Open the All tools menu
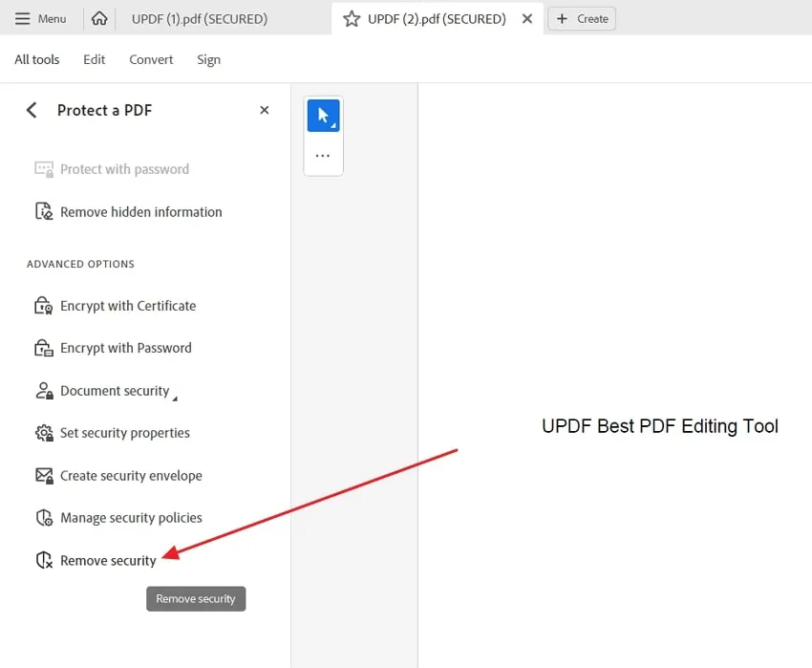 point(36,59)
